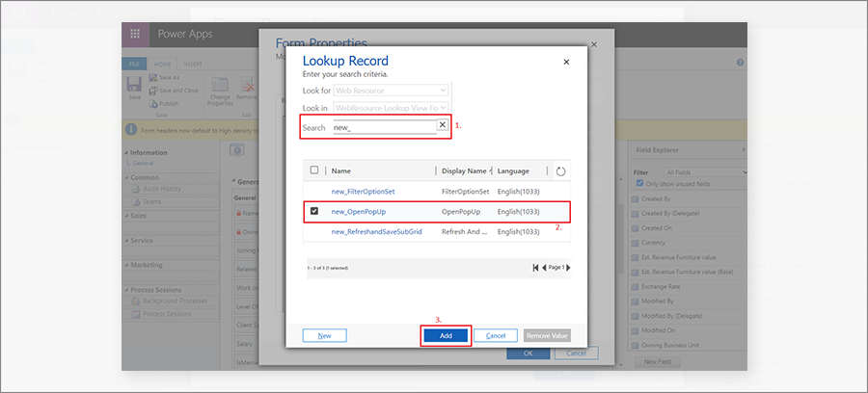This screenshot has height=393, width=868.
Task: Click the Add button
Action: [446, 335]
